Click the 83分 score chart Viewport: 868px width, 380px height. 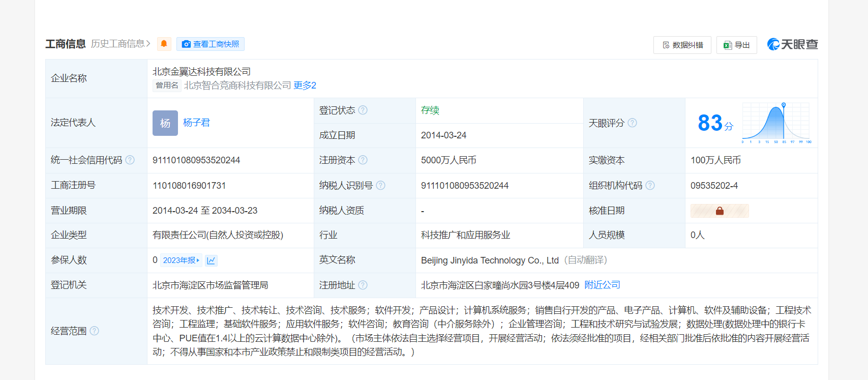pyautogui.click(x=775, y=123)
